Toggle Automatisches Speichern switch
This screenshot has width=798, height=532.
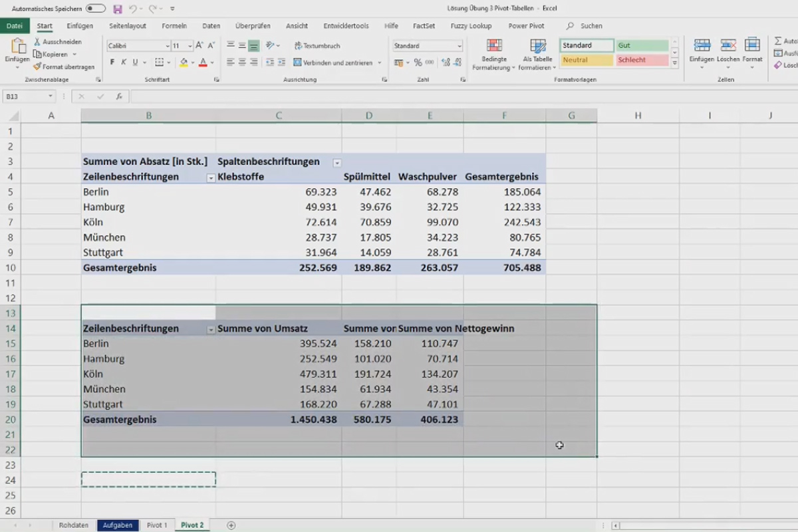coord(96,9)
